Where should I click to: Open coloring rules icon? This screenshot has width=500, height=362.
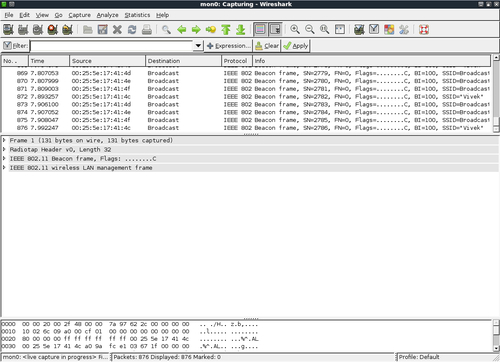click(x=389, y=30)
